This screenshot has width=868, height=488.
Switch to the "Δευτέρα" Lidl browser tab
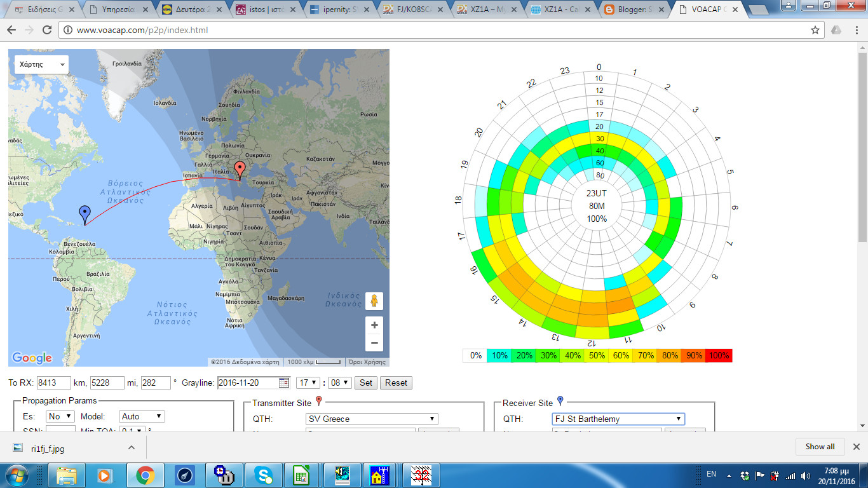[x=193, y=10]
